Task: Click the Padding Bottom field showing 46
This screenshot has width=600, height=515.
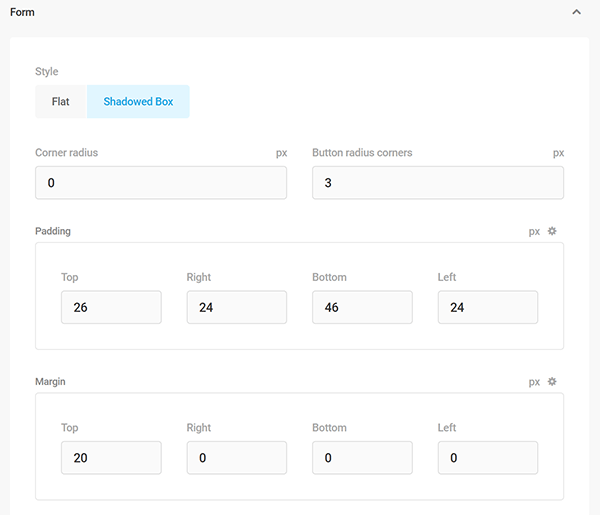Action: 362,307
